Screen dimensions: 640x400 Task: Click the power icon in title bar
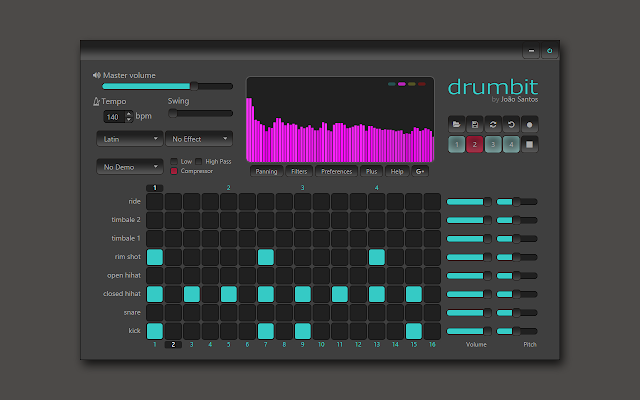549,51
